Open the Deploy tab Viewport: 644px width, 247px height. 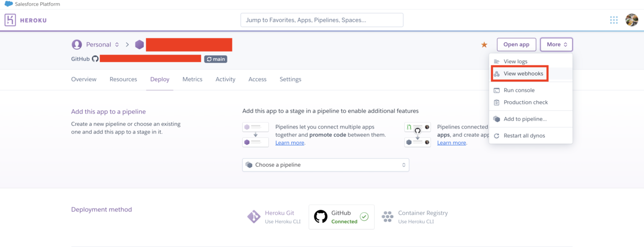click(x=160, y=79)
